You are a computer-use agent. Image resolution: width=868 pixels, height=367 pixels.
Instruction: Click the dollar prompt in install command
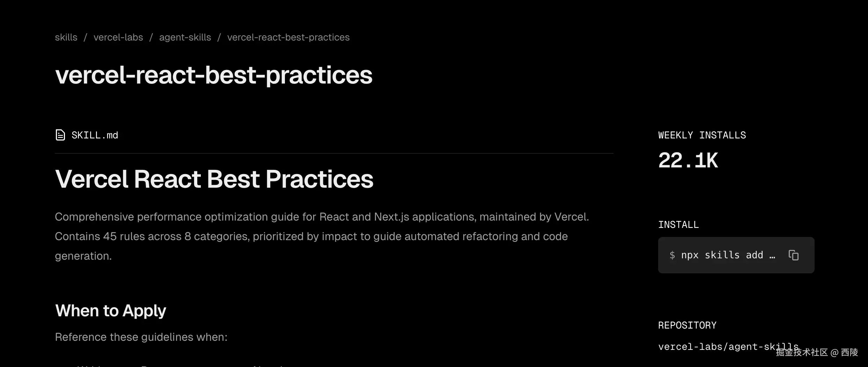click(x=672, y=255)
